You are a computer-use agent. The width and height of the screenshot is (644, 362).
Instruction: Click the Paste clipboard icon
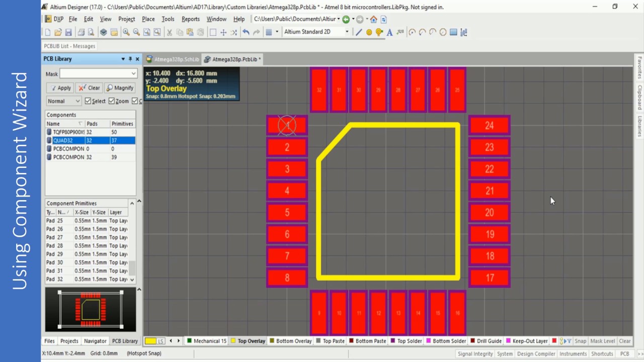coord(190,32)
